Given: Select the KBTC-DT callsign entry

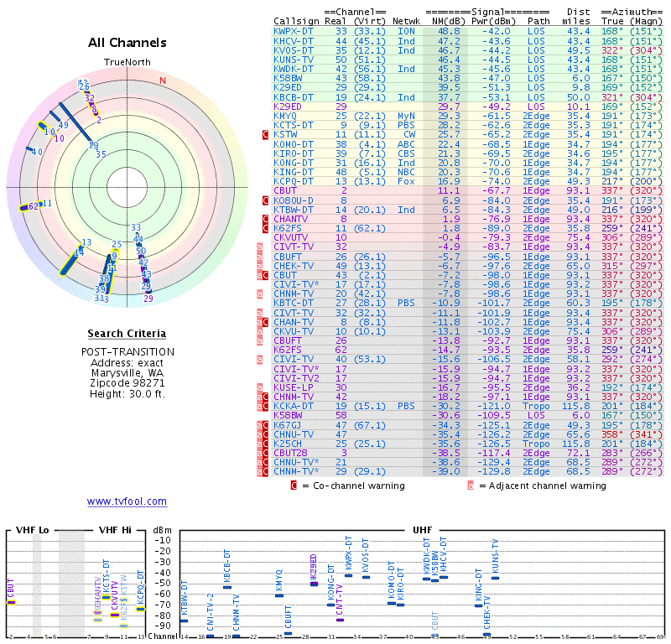Looking at the screenshot, I should point(294,304).
